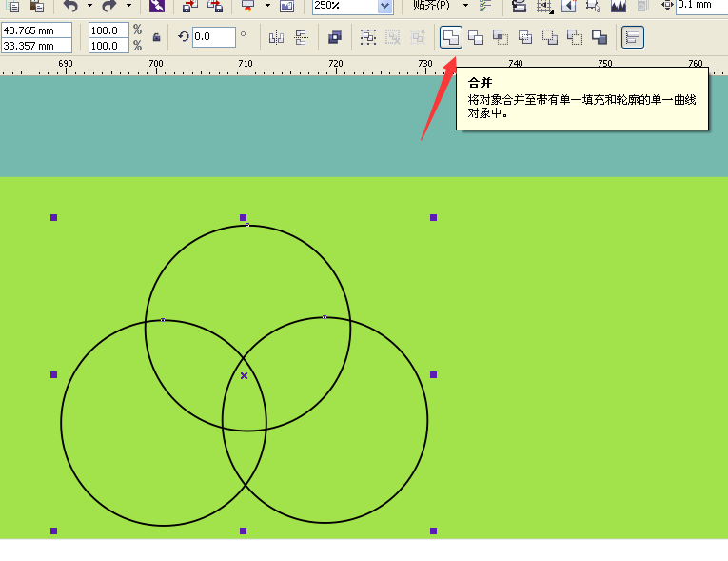Open the zoom level dropdown arrow
The height and width of the screenshot is (561, 728).
point(384,6)
